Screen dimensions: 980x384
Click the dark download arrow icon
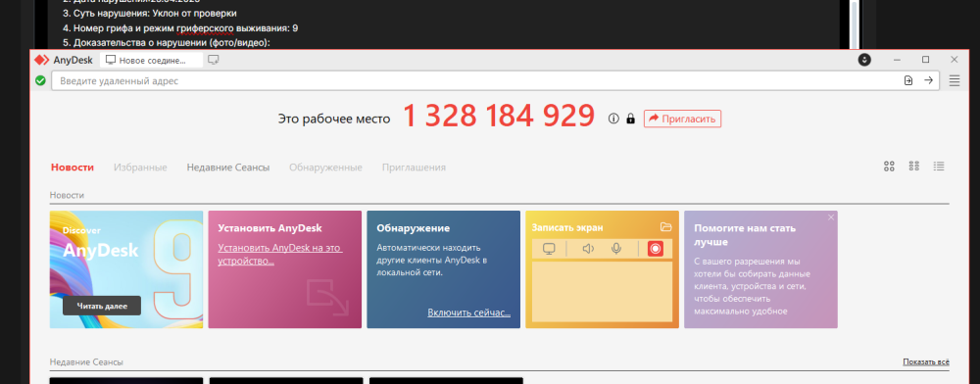click(x=864, y=60)
